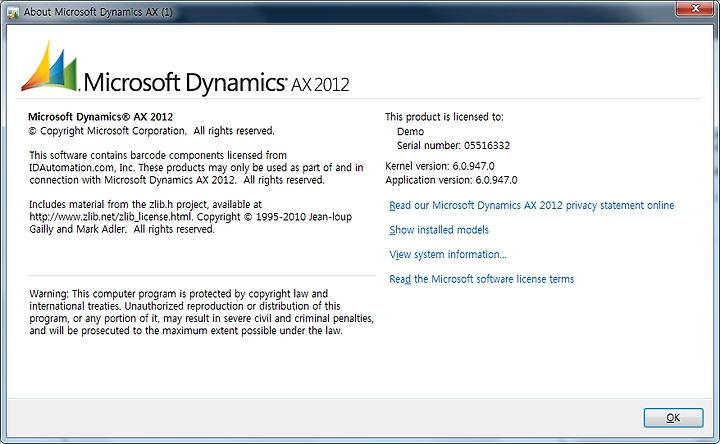Click the bold Microsoft Dynamics AX 2012 heading
720x444 pixels.
click(x=101, y=117)
